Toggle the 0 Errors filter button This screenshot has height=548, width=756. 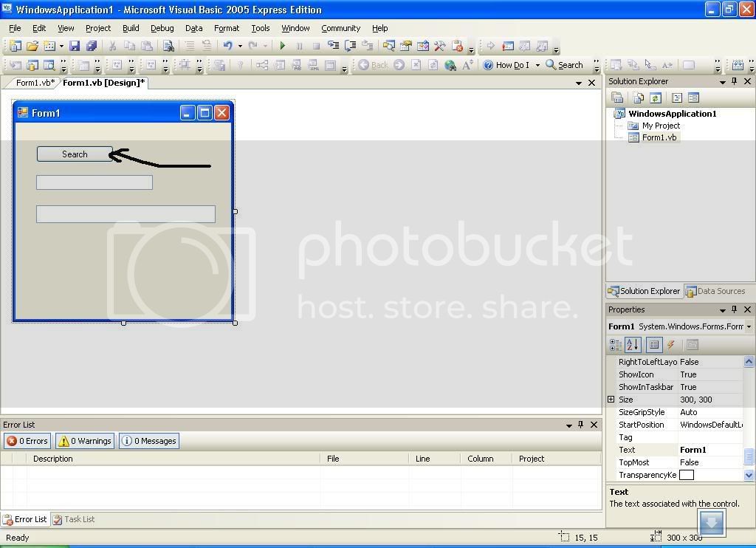[x=27, y=441]
